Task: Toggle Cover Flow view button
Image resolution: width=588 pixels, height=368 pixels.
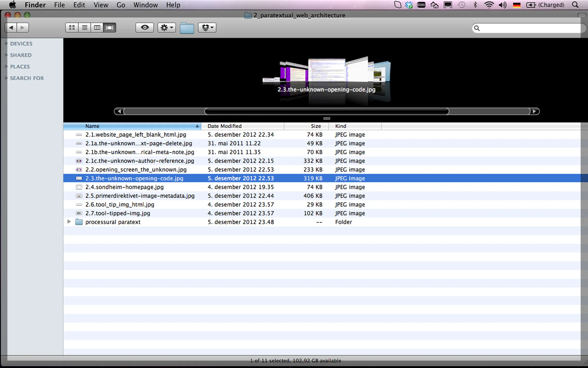Action: (109, 27)
